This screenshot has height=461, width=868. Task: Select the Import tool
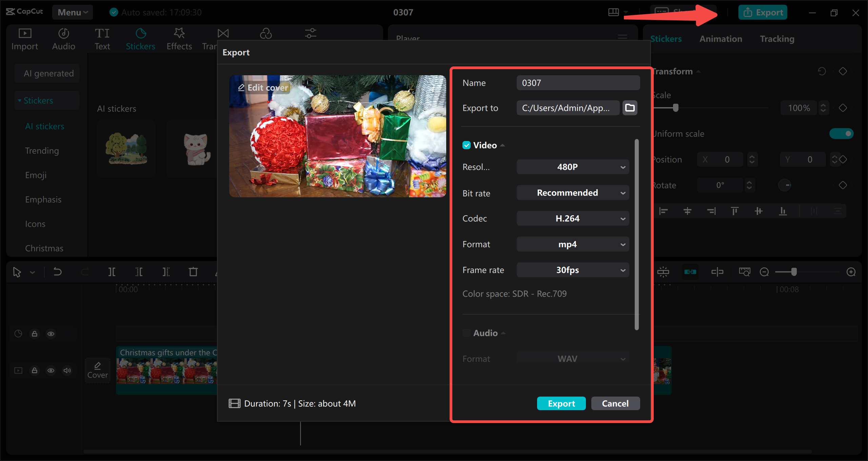tap(24, 38)
